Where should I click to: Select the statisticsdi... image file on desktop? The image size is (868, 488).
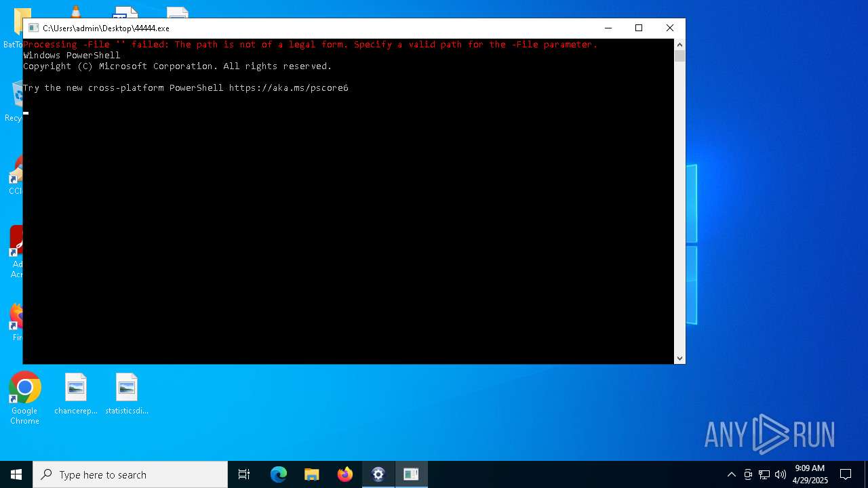point(127,394)
